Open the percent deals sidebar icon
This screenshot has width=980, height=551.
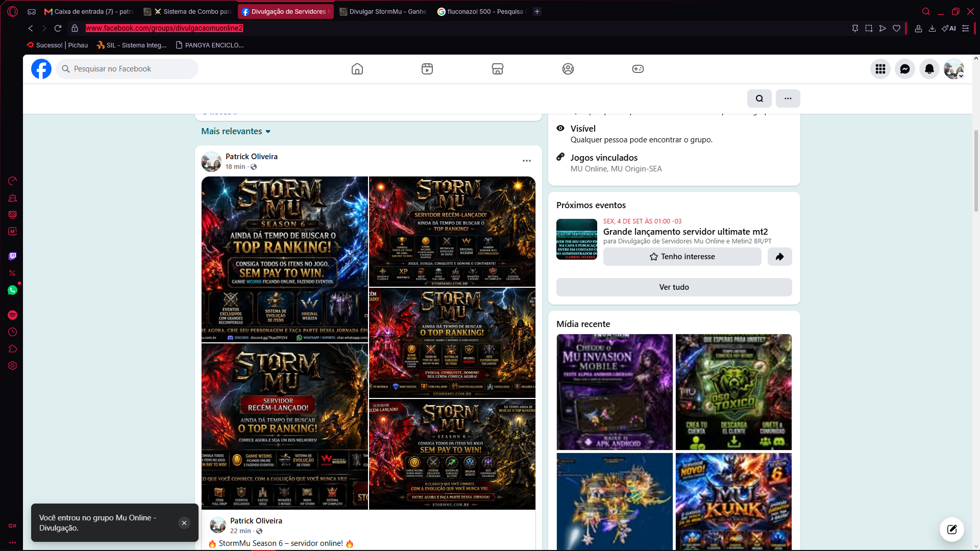click(13, 273)
